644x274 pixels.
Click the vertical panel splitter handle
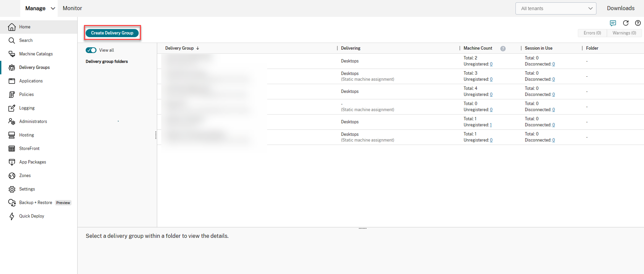pos(156,135)
